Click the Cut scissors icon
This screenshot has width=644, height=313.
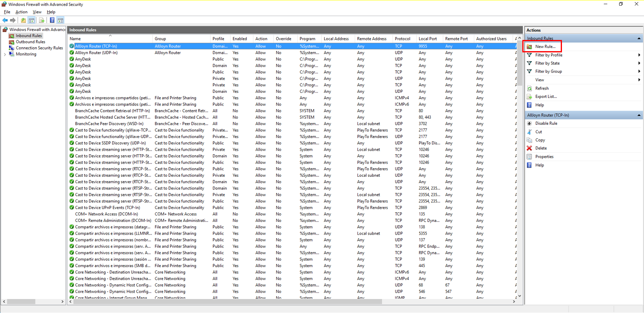coord(530,132)
